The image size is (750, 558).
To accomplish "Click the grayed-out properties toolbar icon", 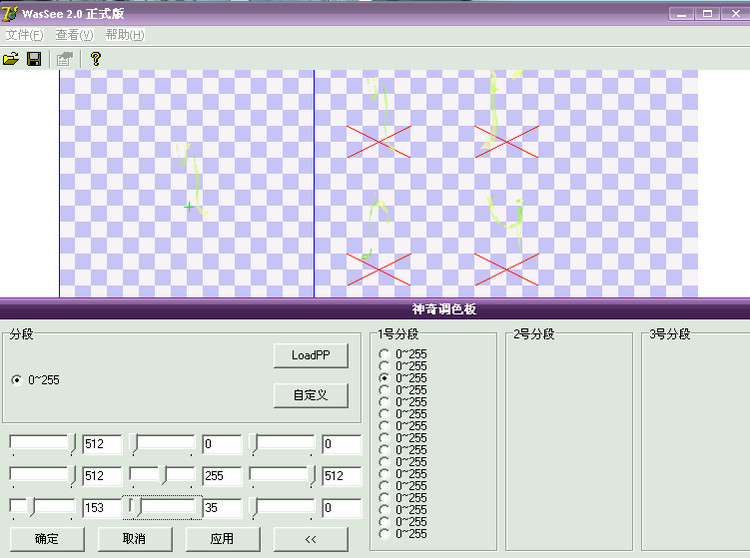I will click(x=65, y=59).
